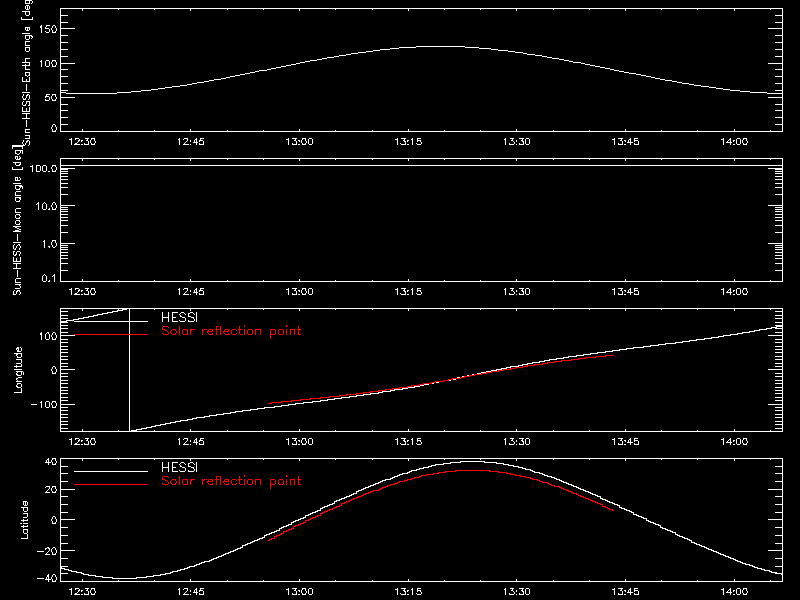The width and height of the screenshot is (800, 600).
Task: Click 14:00 time label under Longitude plot
Action: tap(734, 442)
